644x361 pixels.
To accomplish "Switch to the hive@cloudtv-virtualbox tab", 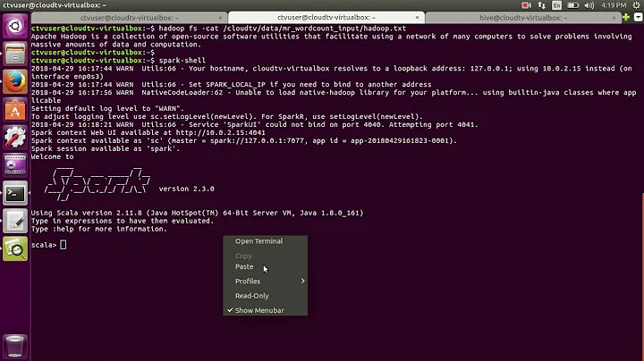I will tap(523, 18).
